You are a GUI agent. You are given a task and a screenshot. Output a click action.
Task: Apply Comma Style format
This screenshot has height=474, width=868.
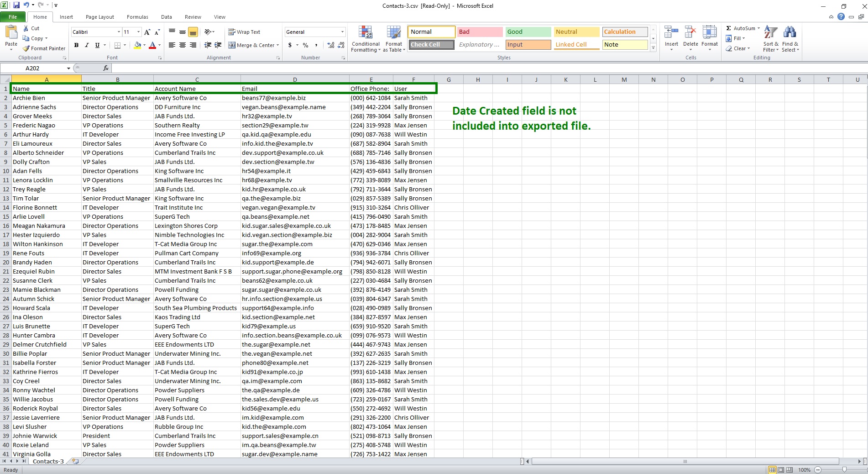point(316,45)
